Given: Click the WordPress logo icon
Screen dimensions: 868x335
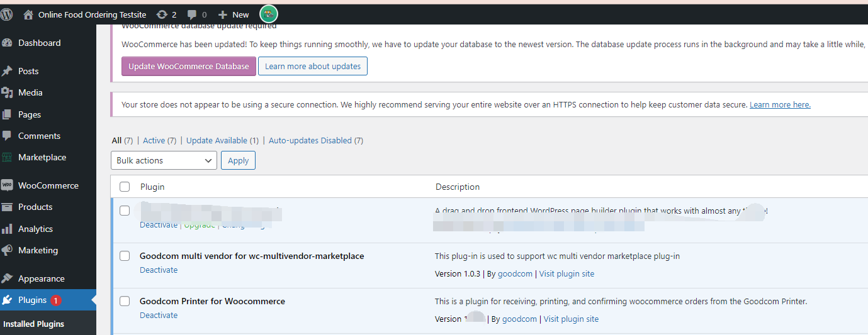Looking at the screenshot, I should [7, 14].
